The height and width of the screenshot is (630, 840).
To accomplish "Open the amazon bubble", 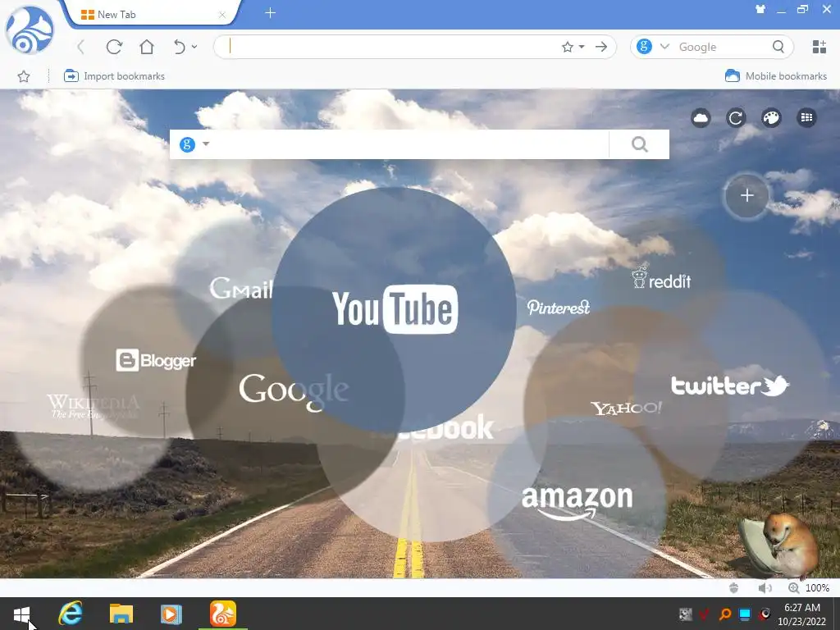I will 577,502.
